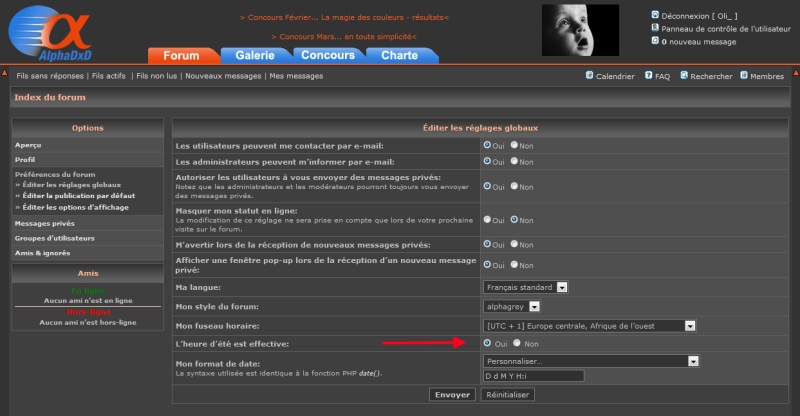The image size is (800, 416).
Task: Select Non for hiding online status
Action: pyautogui.click(x=514, y=220)
